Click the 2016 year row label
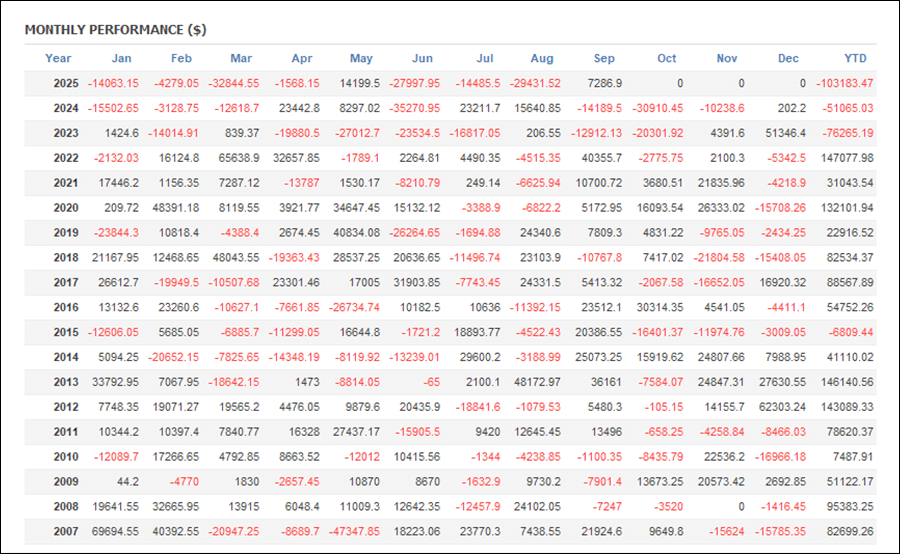The height and width of the screenshot is (554, 900). (66, 308)
